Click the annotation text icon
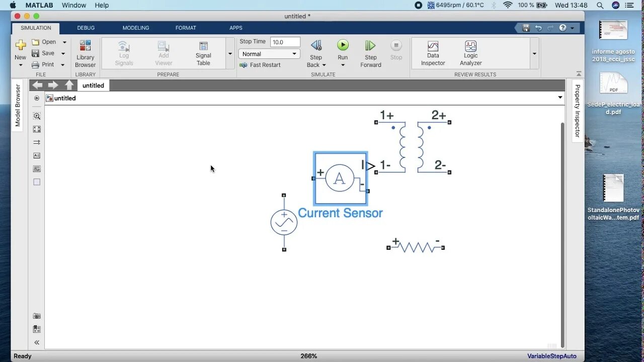Viewport: 644px width, 362px height. 37,155
